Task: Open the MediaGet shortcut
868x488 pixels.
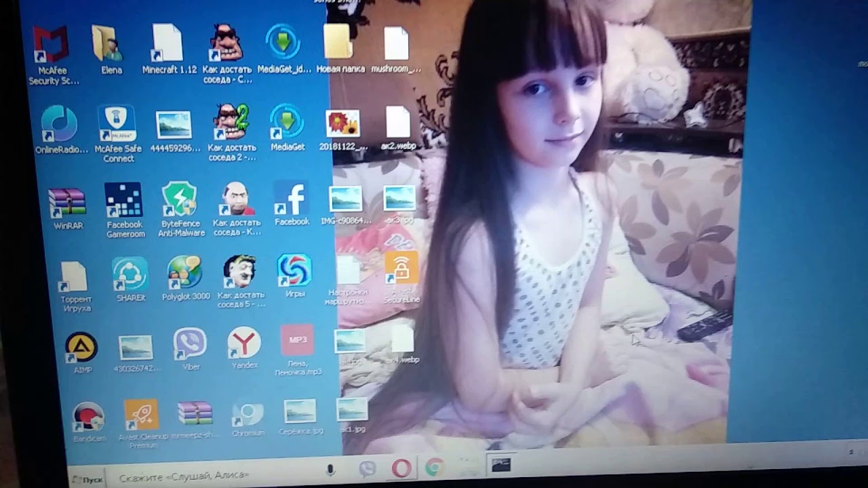Action: [287, 122]
